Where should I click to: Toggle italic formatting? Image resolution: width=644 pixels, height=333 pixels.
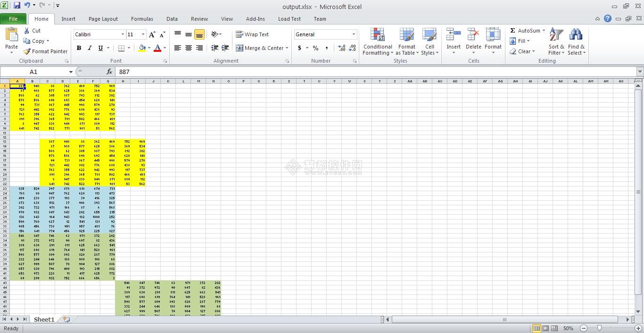(90, 48)
